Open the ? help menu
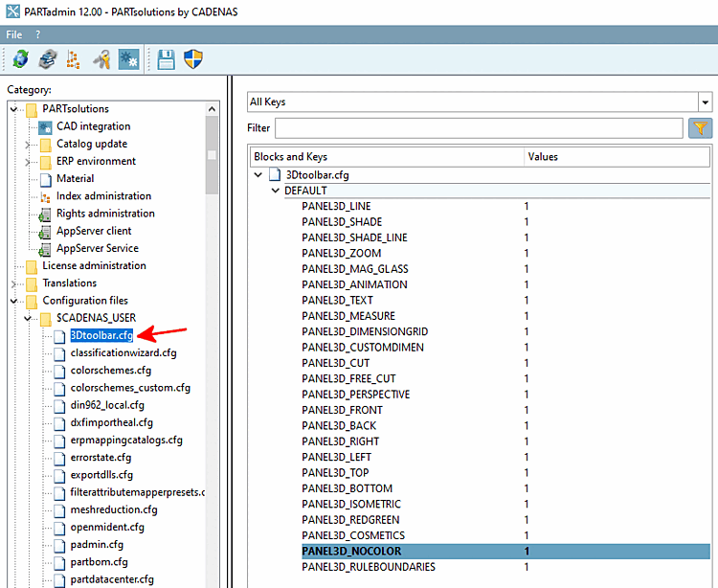This screenshot has height=588, width=718. point(38,34)
